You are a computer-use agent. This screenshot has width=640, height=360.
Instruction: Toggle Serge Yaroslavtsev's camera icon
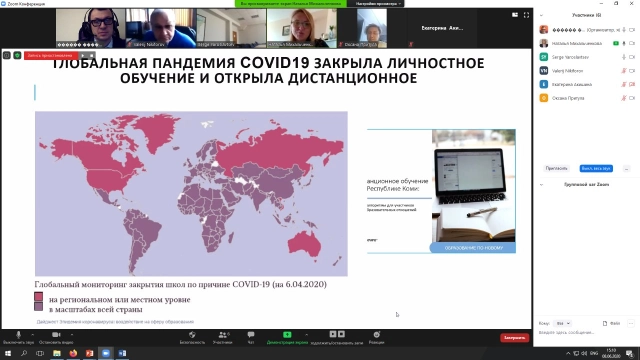pyautogui.click(x=632, y=57)
